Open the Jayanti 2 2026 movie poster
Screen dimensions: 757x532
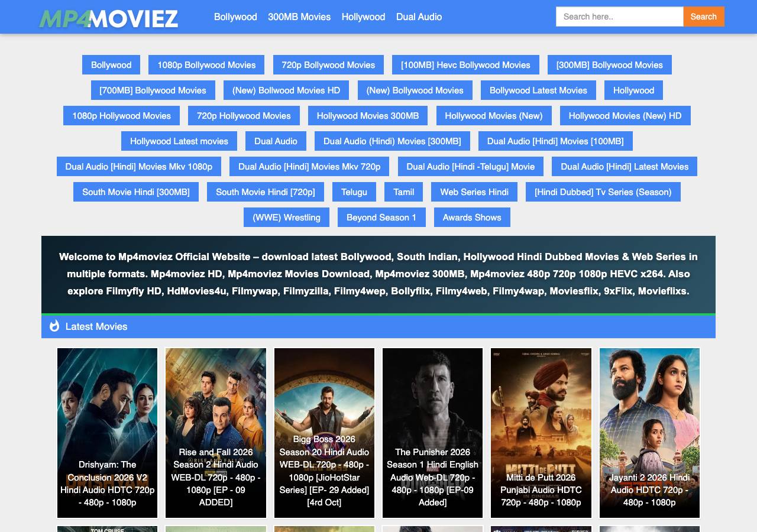[x=649, y=433]
